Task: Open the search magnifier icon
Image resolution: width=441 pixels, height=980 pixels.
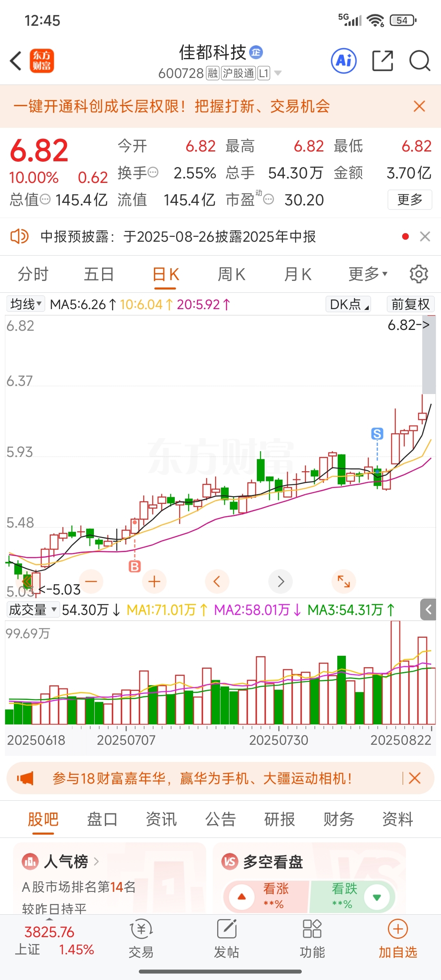Action: 420,61
